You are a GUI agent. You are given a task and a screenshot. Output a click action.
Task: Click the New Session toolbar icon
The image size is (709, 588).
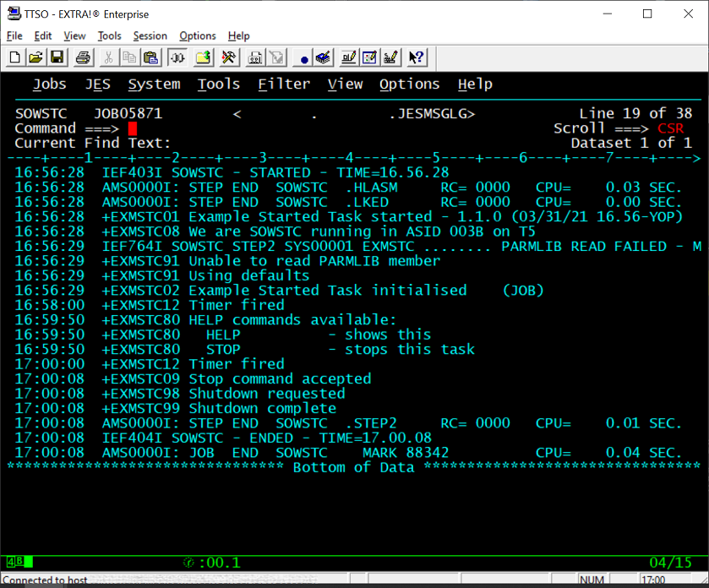(x=15, y=57)
